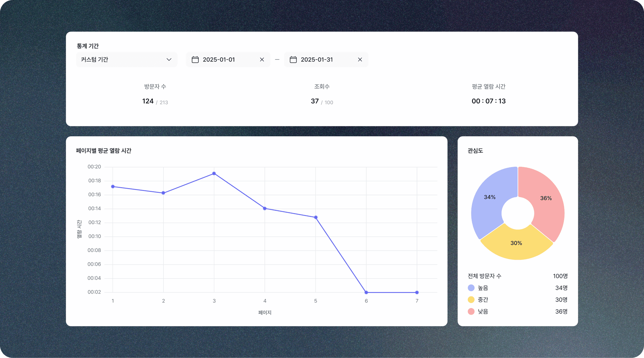Click the 중간 legend label
Viewport: 644px width, 358px height.
[483, 300]
